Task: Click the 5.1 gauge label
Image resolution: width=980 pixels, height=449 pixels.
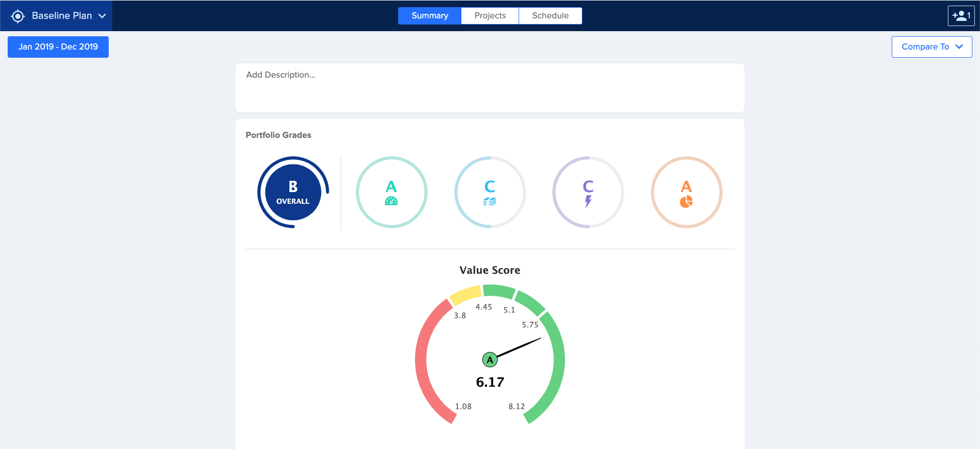Action: (x=509, y=310)
